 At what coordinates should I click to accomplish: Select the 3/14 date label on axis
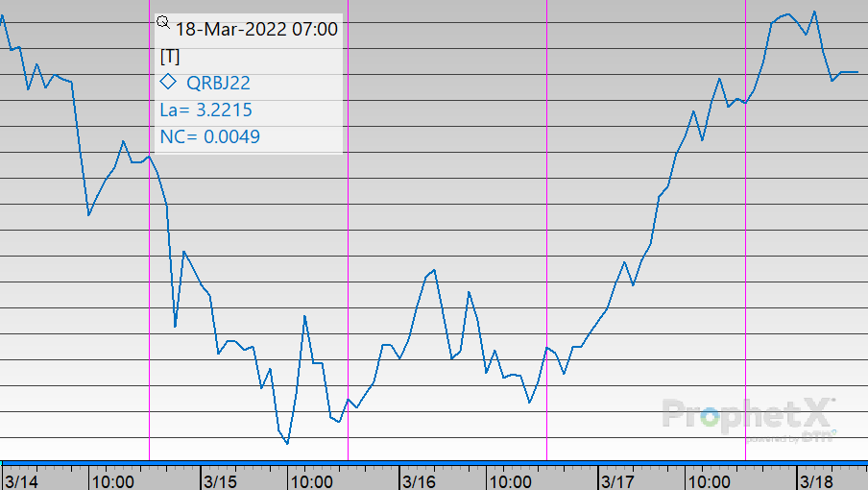click(21, 479)
